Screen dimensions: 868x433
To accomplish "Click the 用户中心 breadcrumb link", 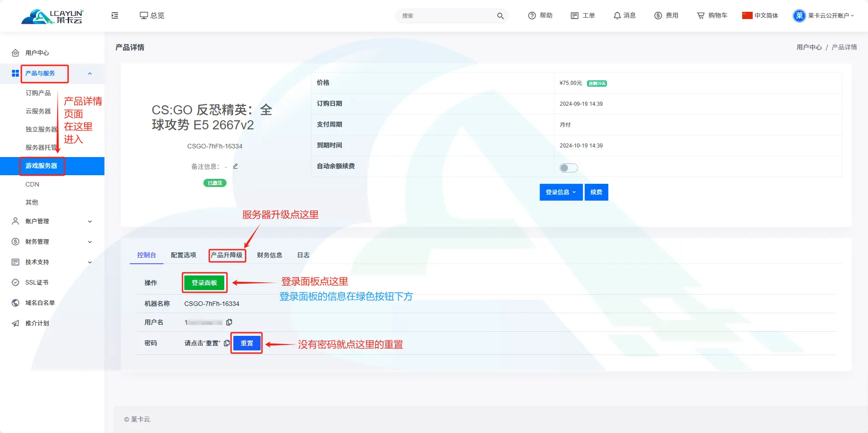I will coord(809,47).
